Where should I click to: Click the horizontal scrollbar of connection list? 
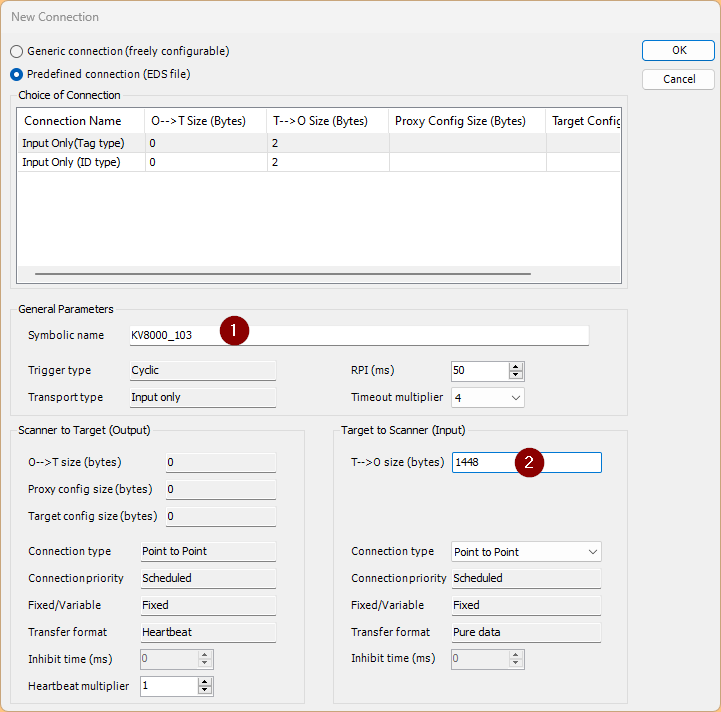[x=283, y=274]
